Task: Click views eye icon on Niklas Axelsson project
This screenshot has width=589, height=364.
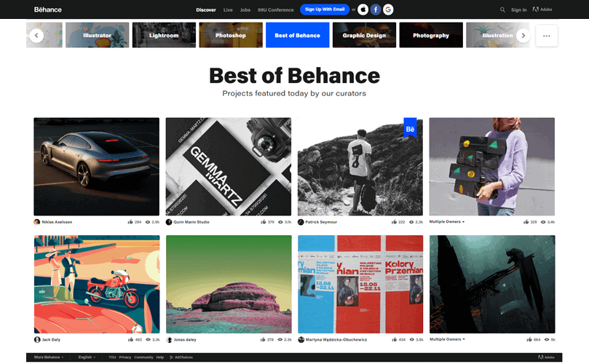Action: (x=148, y=222)
